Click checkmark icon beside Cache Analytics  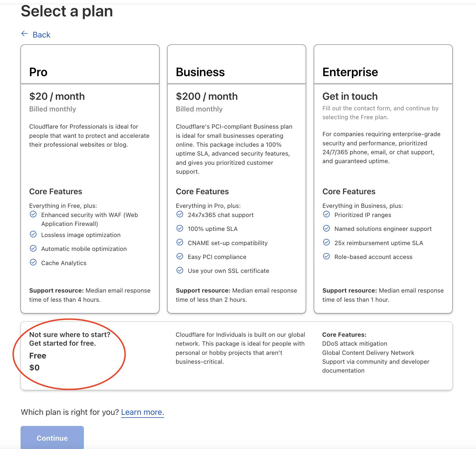point(33,262)
